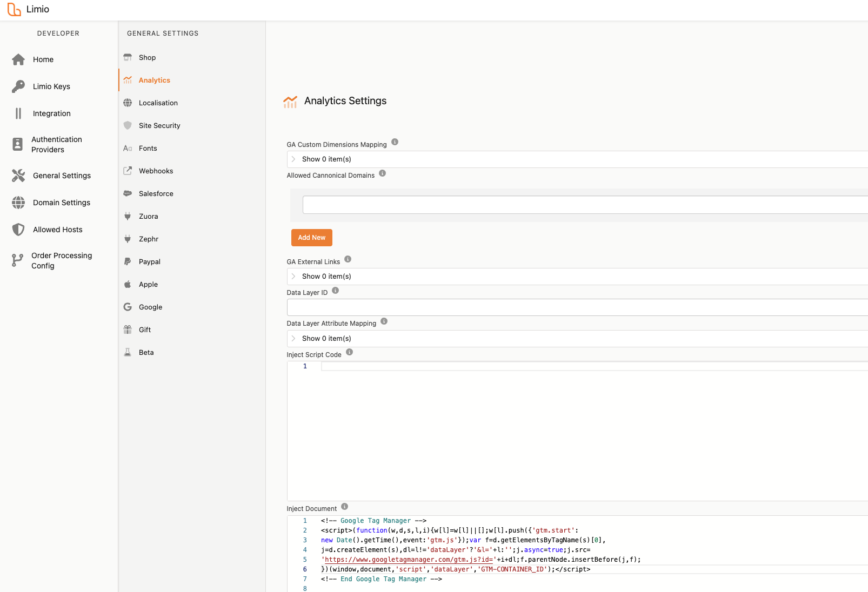Click info icon beside Data Layer ID

[336, 291]
